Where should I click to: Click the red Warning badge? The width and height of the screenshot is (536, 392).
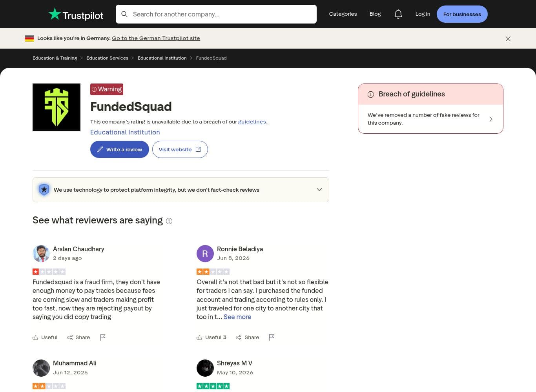pyautogui.click(x=107, y=89)
